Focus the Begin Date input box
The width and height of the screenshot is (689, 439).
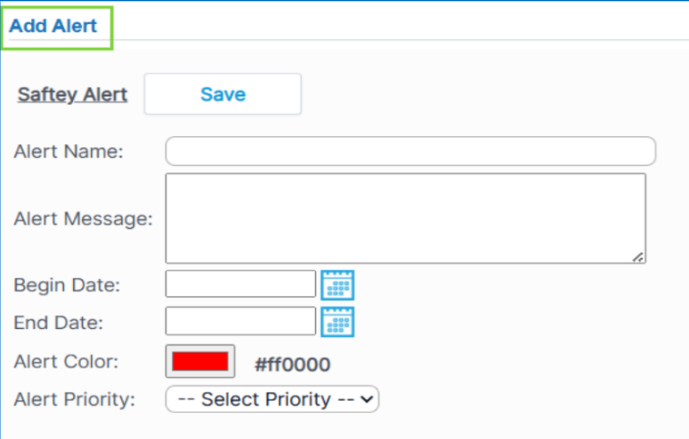(x=240, y=285)
